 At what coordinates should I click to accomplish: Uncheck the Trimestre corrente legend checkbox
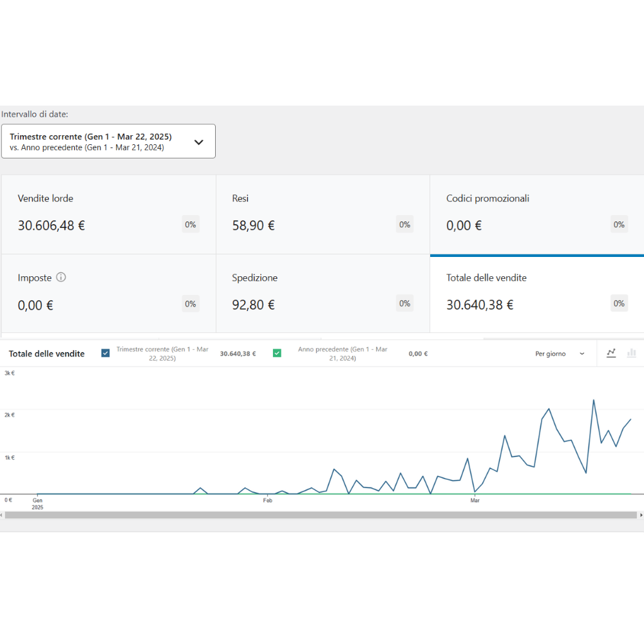(106, 353)
